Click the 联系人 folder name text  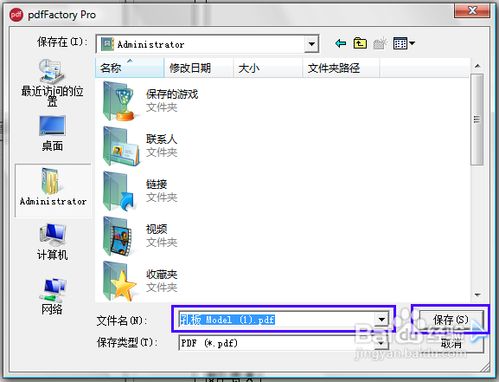point(161,139)
